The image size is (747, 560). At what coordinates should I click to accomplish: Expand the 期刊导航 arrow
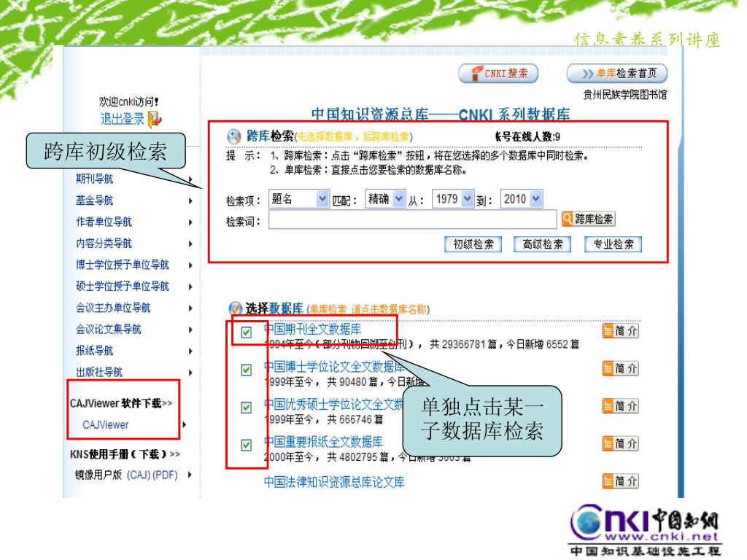pos(190,179)
